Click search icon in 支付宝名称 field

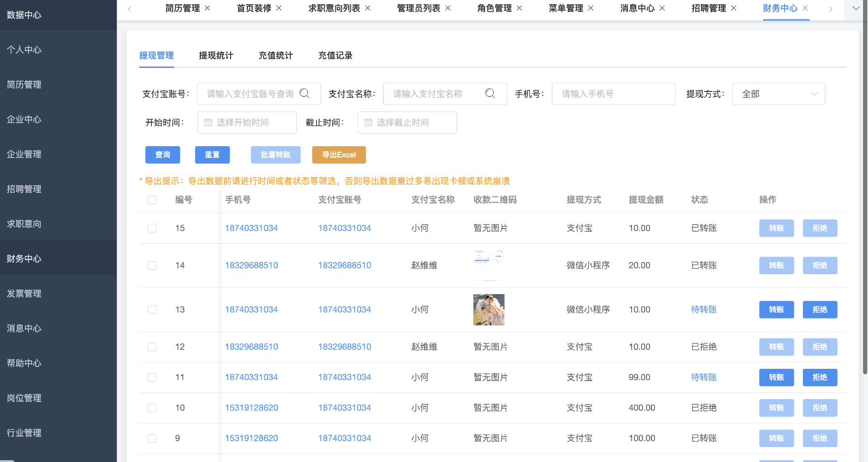[x=490, y=94]
